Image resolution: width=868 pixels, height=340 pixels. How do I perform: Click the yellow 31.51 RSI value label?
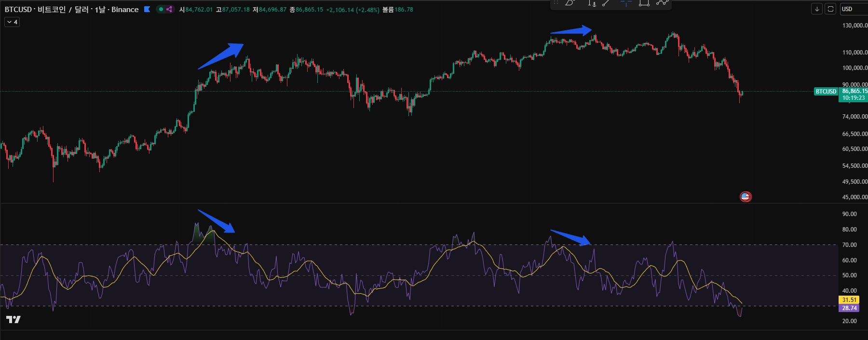(x=849, y=300)
